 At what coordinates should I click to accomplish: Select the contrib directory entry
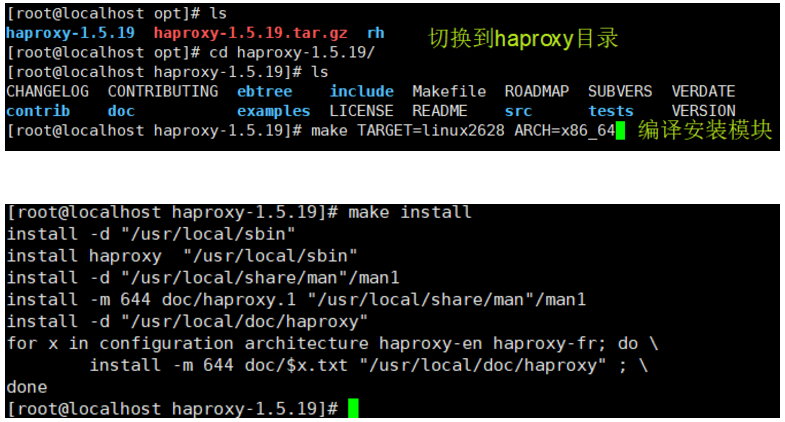coord(38,111)
